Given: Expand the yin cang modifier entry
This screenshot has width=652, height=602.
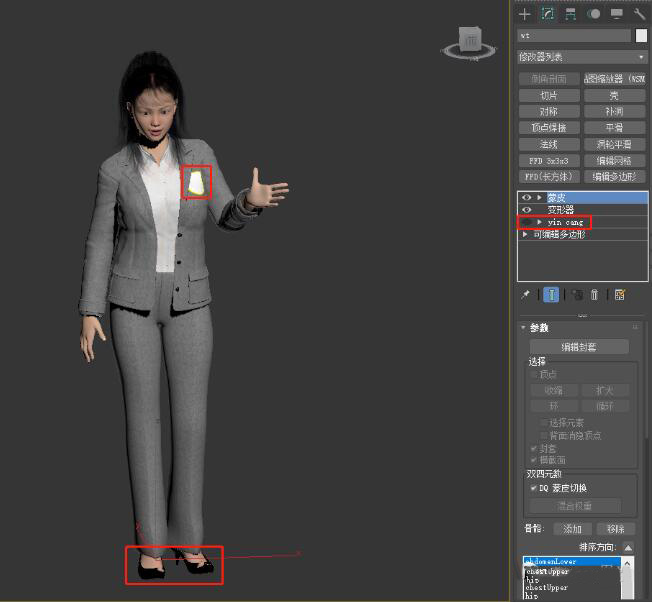Looking at the screenshot, I should point(540,222).
